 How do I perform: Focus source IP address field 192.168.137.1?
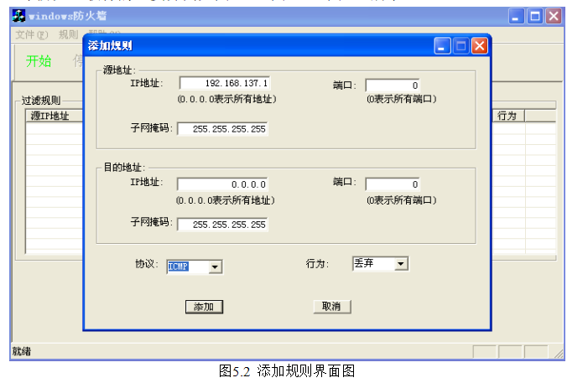pos(225,83)
